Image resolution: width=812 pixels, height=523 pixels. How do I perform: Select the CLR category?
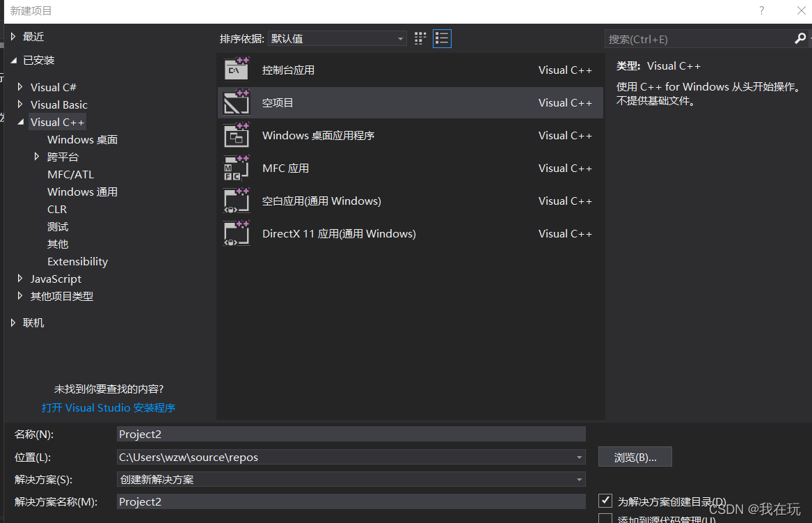click(x=57, y=209)
